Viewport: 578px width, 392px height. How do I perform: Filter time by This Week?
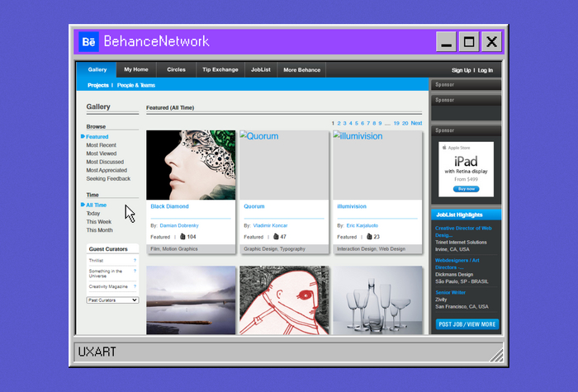click(99, 222)
